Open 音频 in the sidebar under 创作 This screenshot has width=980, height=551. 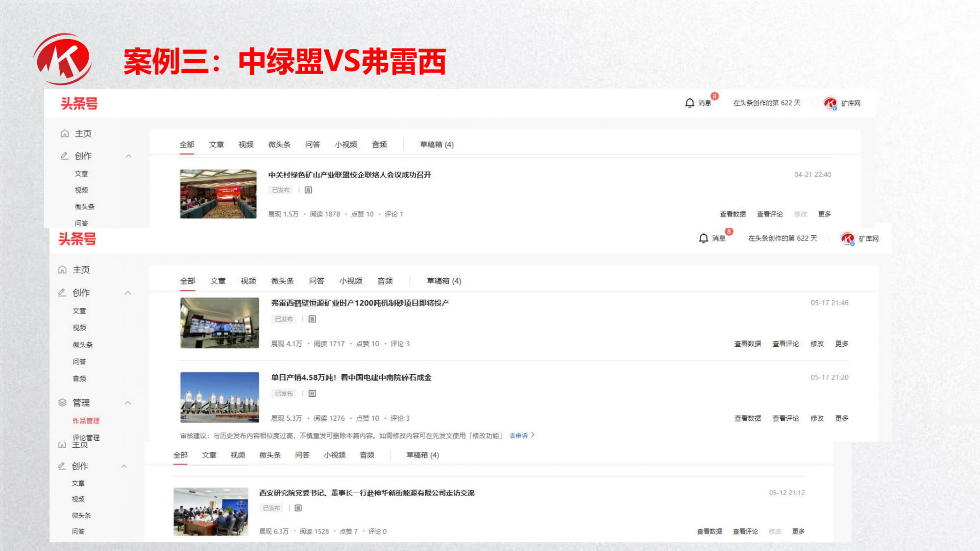coord(79,379)
